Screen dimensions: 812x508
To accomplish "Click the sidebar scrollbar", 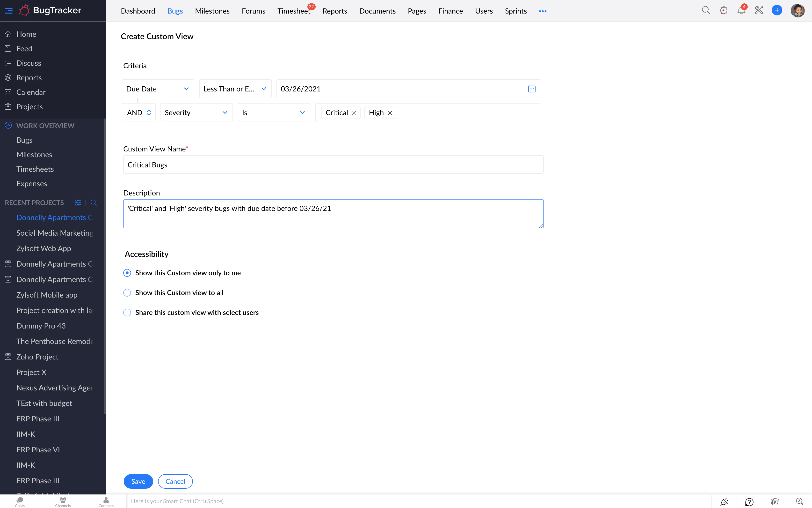I will pyautogui.click(x=105, y=266).
